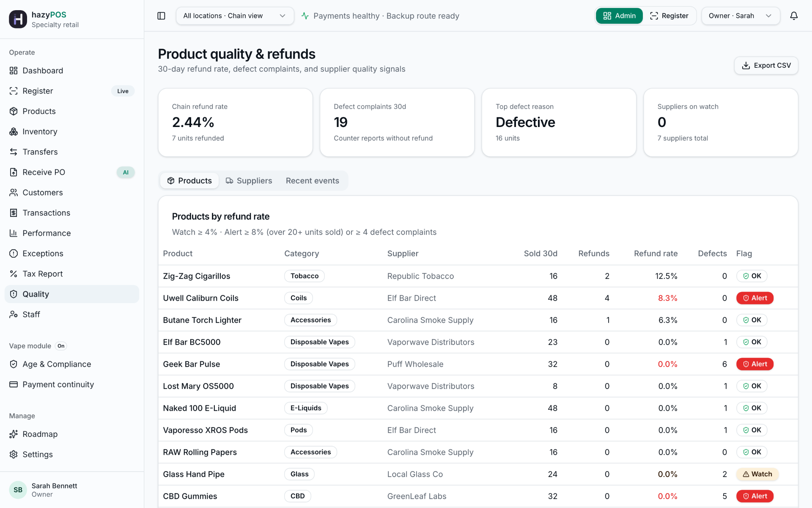Click the Quality shield icon
The image size is (812, 508).
[14, 294]
